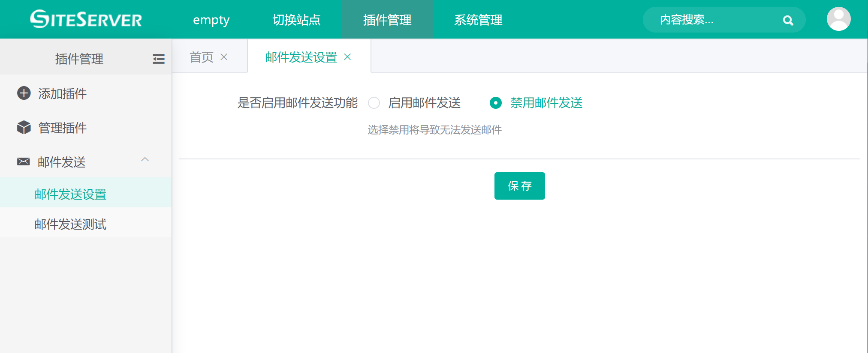Open the empty site menu
Screen dimensions: 868x353
coord(211,20)
